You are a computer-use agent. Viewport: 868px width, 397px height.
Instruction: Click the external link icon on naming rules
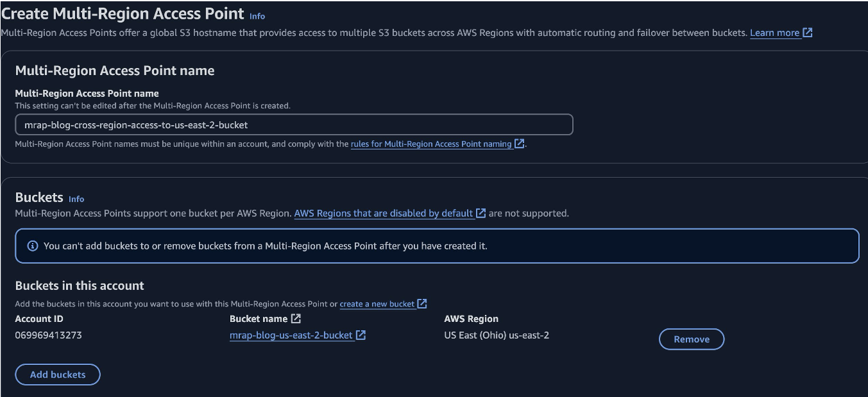pos(520,144)
